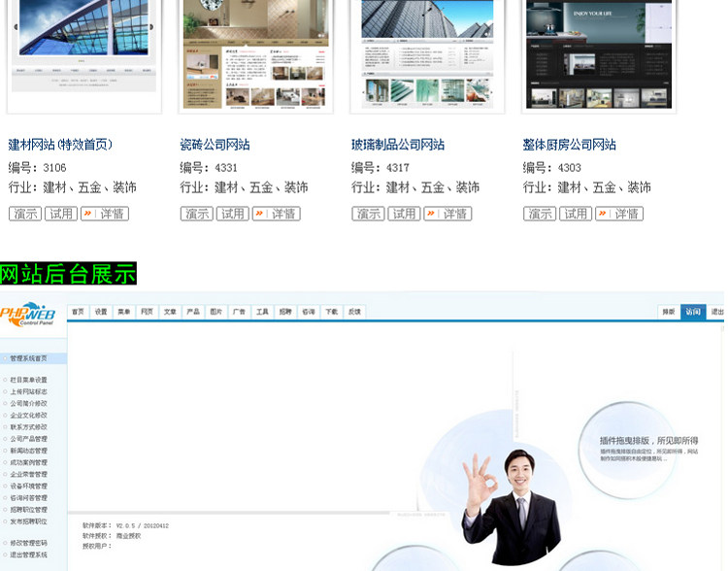Click 详情 for template 4317
Screen dimensions: 728x571
(x=448, y=214)
